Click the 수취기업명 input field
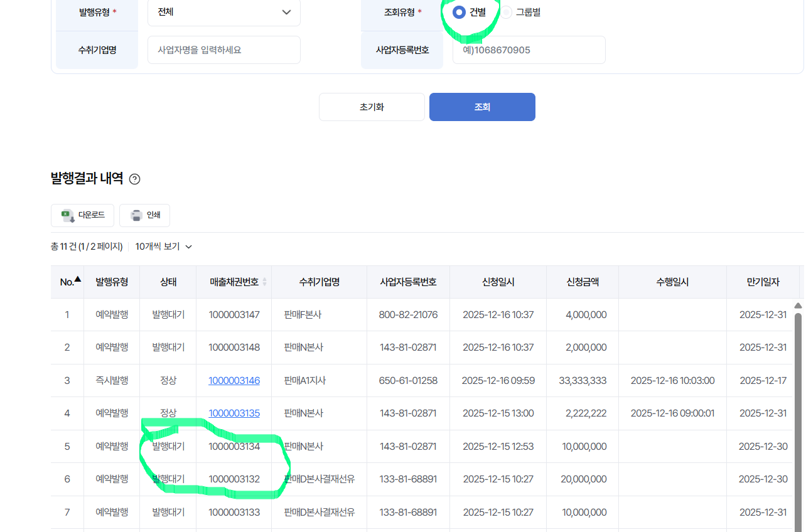806x532 pixels. tap(224, 50)
